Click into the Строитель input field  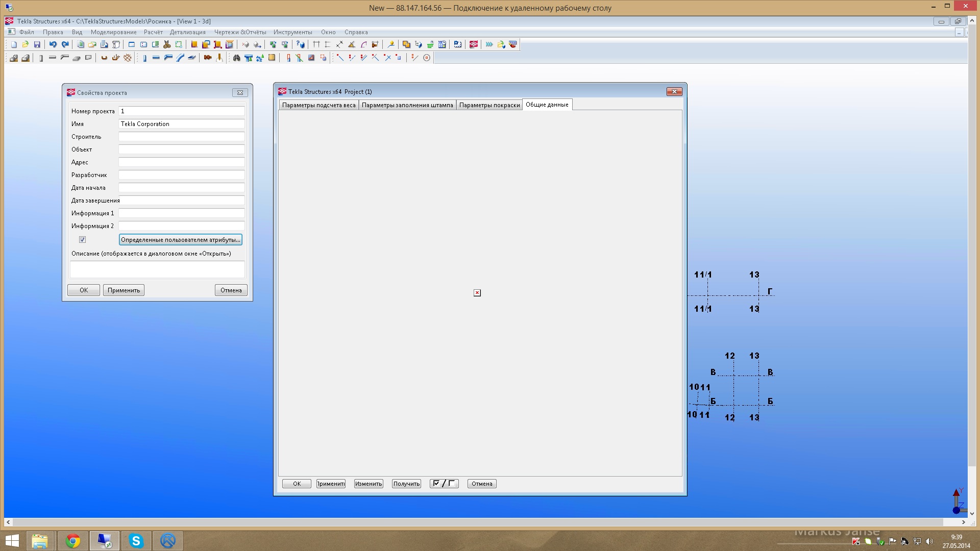click(181, 137)
